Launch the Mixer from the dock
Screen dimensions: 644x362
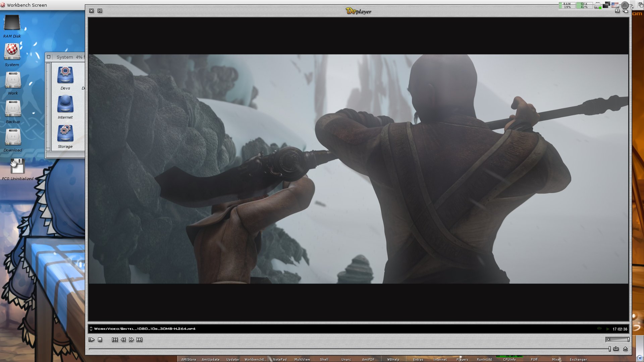(556, 359)
